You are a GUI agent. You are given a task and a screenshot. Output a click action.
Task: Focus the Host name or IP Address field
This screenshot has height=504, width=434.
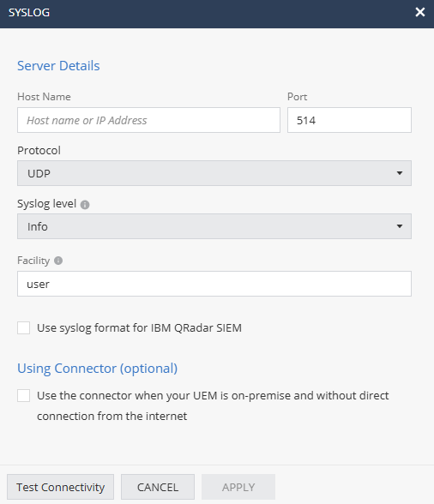pyautogui.click(x=148, y=120)
